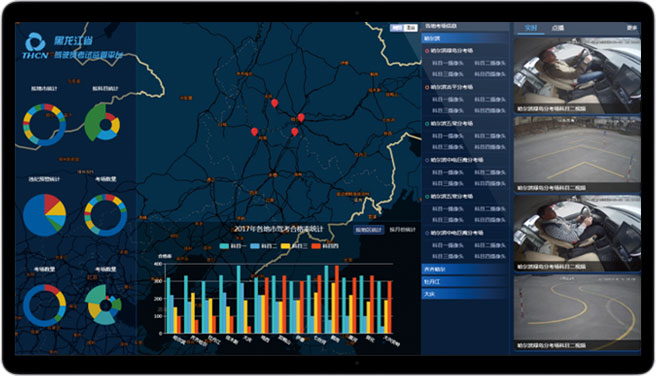Screen dimensions: 656x376
Task: Switch to the 实时 live video tab
Action: coord(531,28)
